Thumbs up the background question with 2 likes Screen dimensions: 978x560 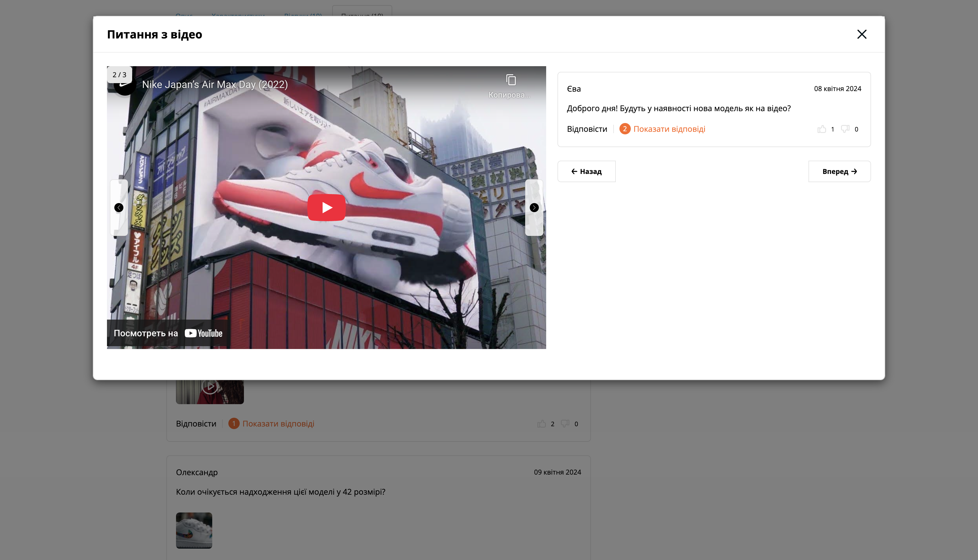[541, 424]
